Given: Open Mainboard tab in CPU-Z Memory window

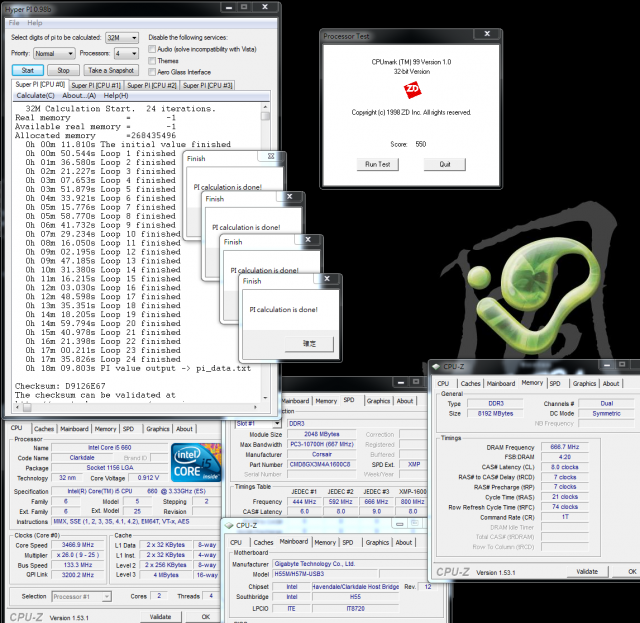Looking at the screenshot, I should click(501, 383).
